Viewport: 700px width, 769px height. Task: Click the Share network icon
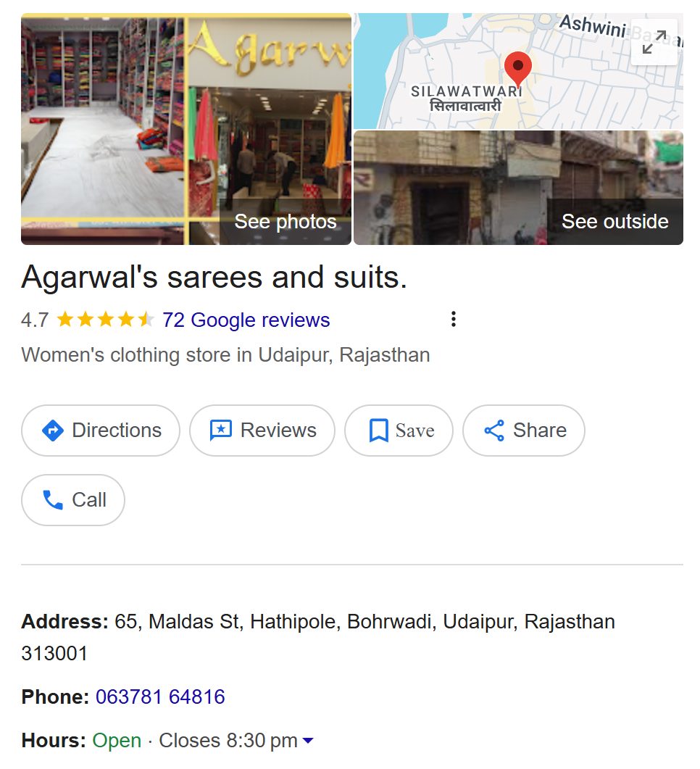coord(494,431)
